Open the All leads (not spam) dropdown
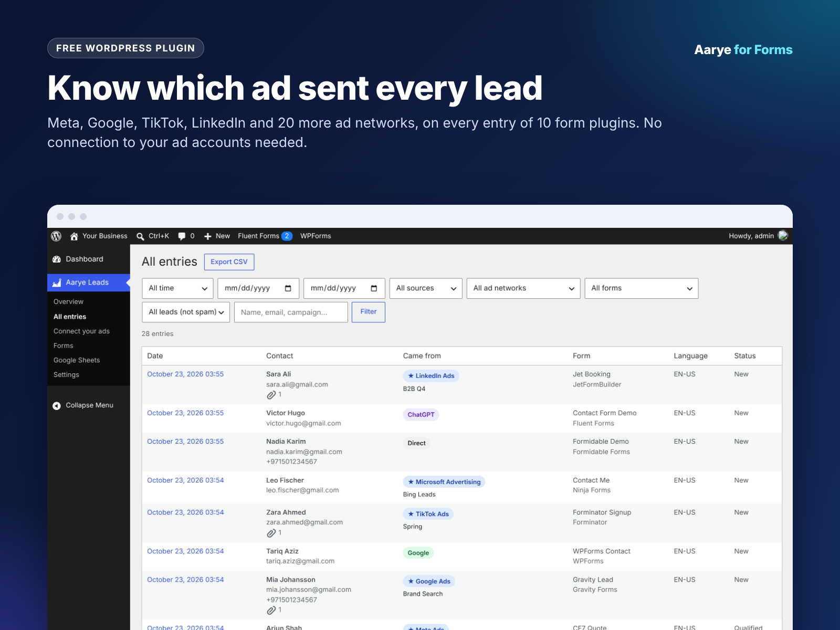The image size is (840, 630). (x=186, y=312)
